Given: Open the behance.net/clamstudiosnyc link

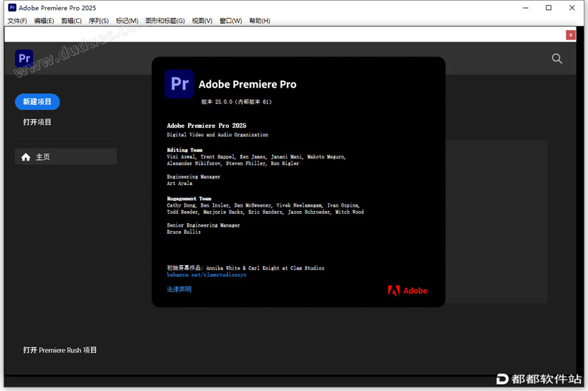Looking at the screenshot, I should 207,275.
